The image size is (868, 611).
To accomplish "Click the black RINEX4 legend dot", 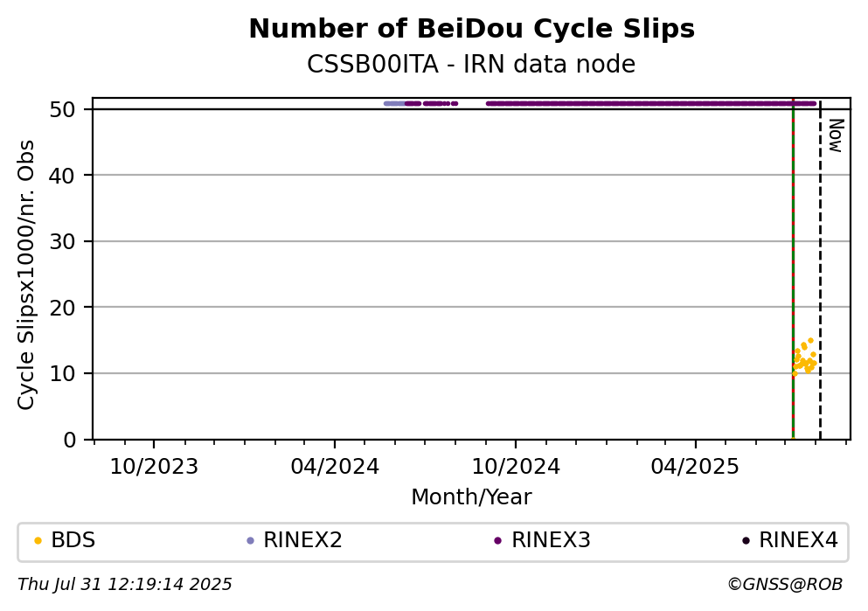I will 746,541.
